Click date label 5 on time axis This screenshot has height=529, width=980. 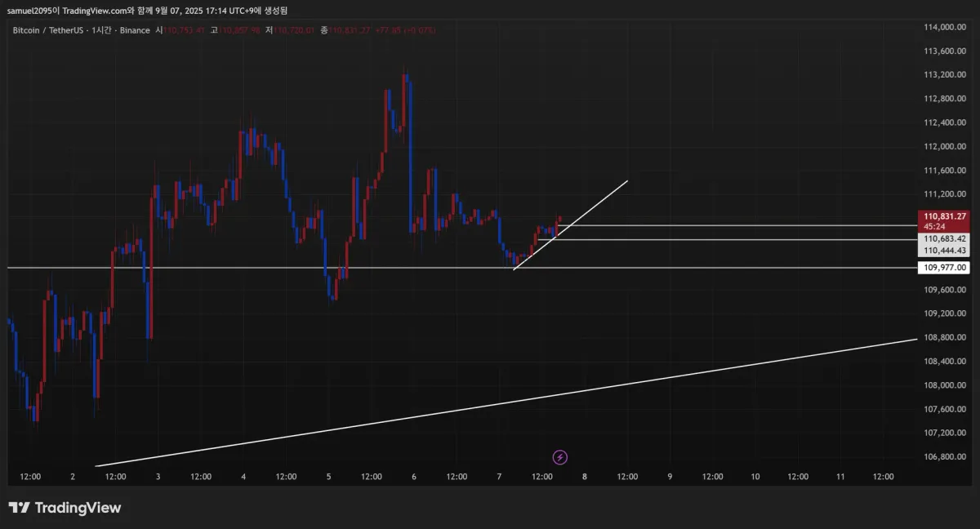329,476
